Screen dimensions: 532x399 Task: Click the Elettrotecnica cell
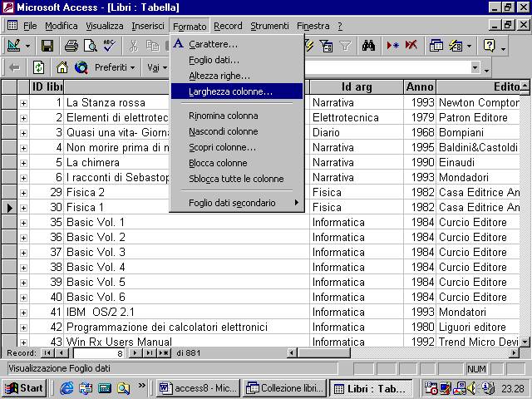coord(357,118)
